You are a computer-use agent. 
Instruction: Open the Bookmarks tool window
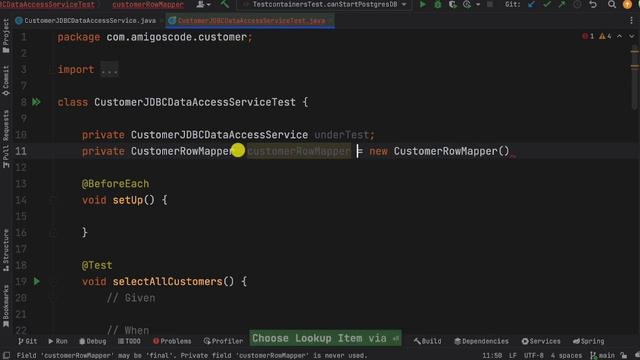[x=6, y=306]
